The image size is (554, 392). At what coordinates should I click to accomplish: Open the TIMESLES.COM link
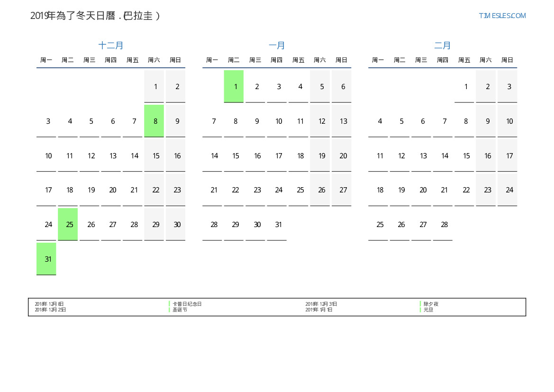tap(502, 16)
